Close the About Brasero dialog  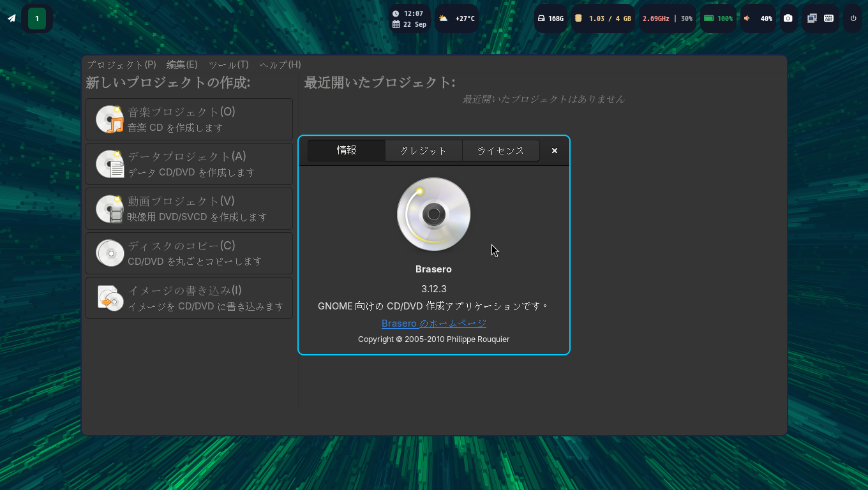click(x=555, y=151)
